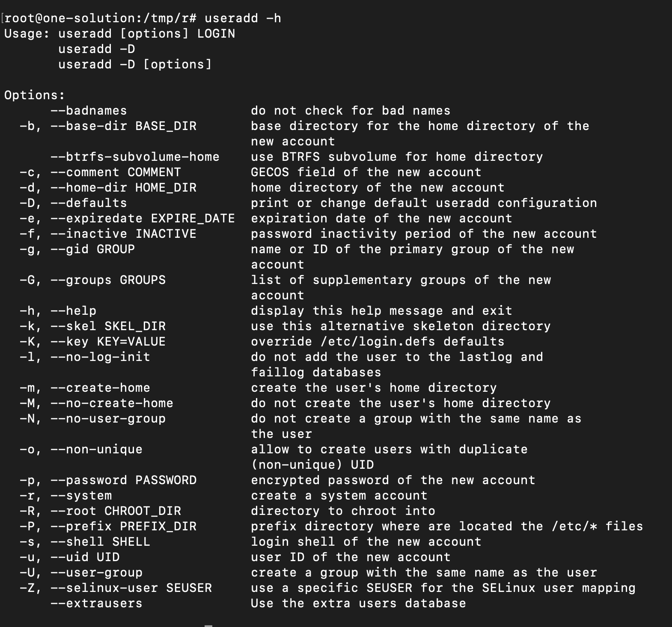Screen dimensions: 672x627
Task: Click the '--expiredate EXPIRE_DATE' option
Action: 143,218
